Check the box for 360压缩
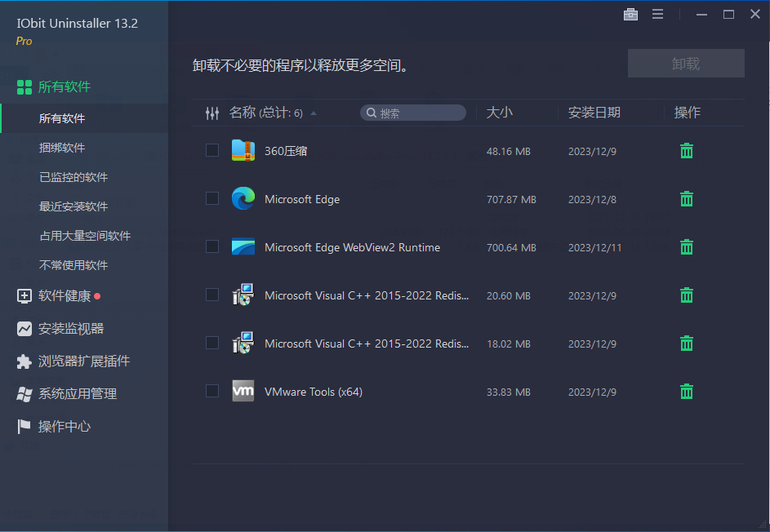The image size is (770, 532). [212, 150]
